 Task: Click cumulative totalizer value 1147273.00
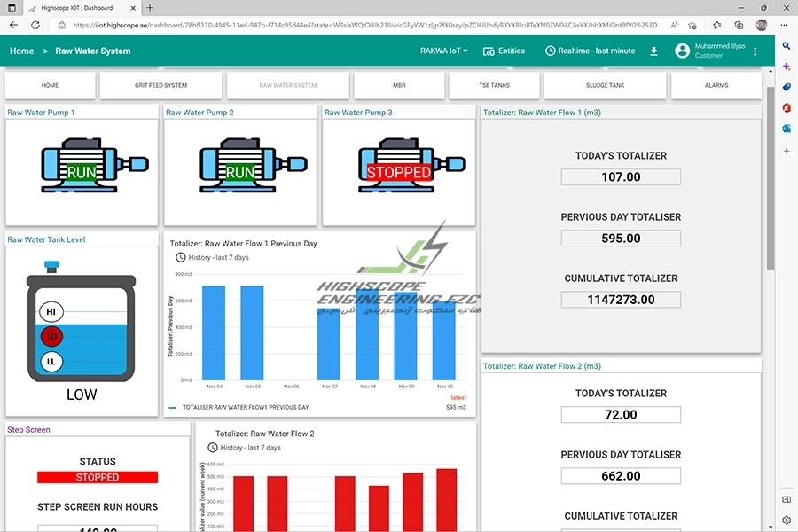point(621,300)
